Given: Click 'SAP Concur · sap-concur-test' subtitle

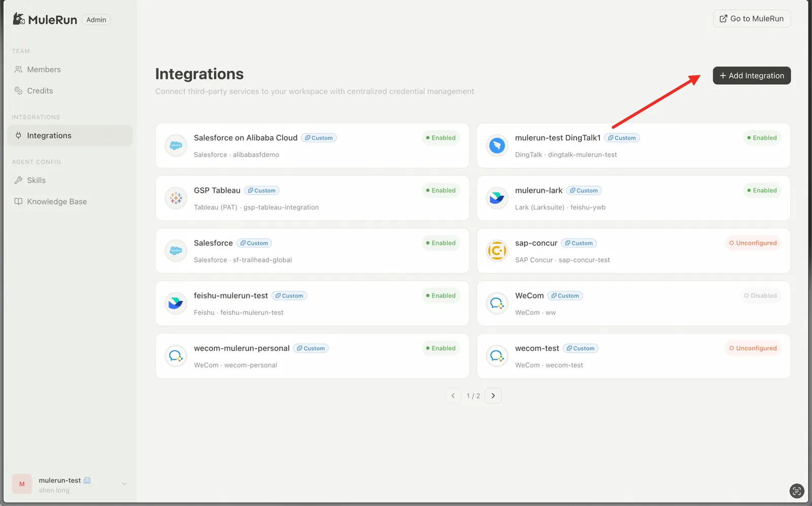Looking at the screenshot, I should [x=562, y=260].
